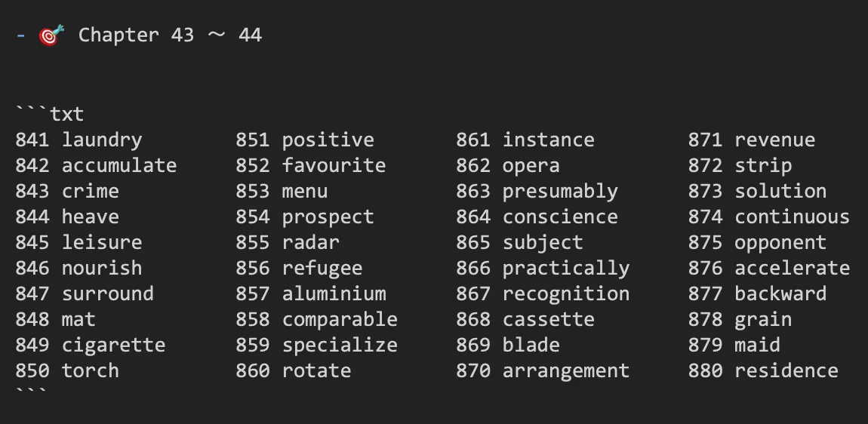Click the word instance at 861
Screen dimensions: 868x424
click(x=548, y=140)
